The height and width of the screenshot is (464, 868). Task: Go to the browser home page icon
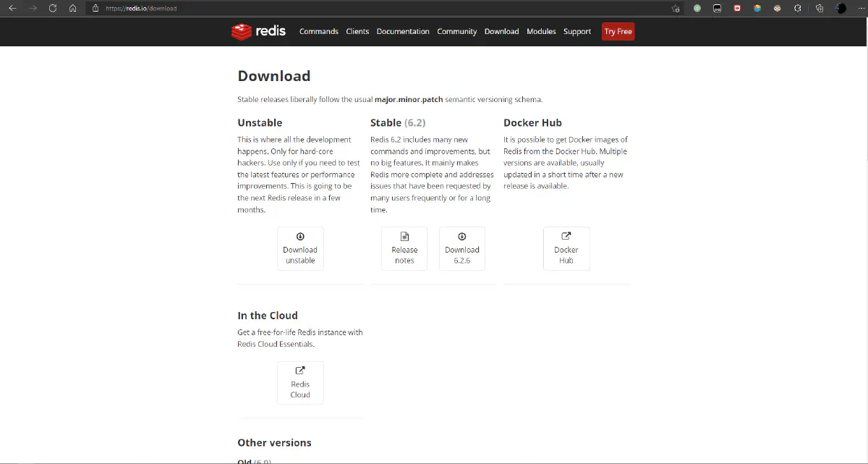(x=73, y=9)
